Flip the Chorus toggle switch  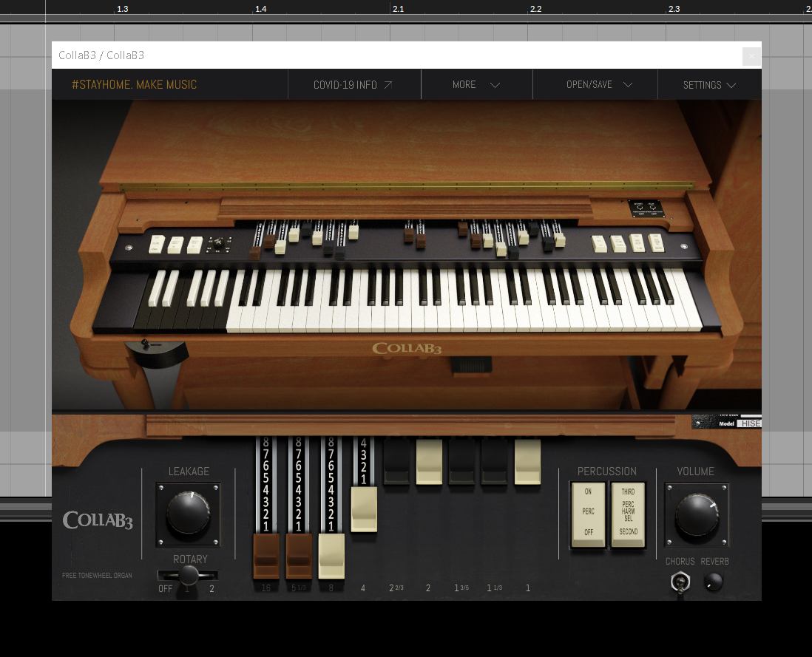pos(680,582)
